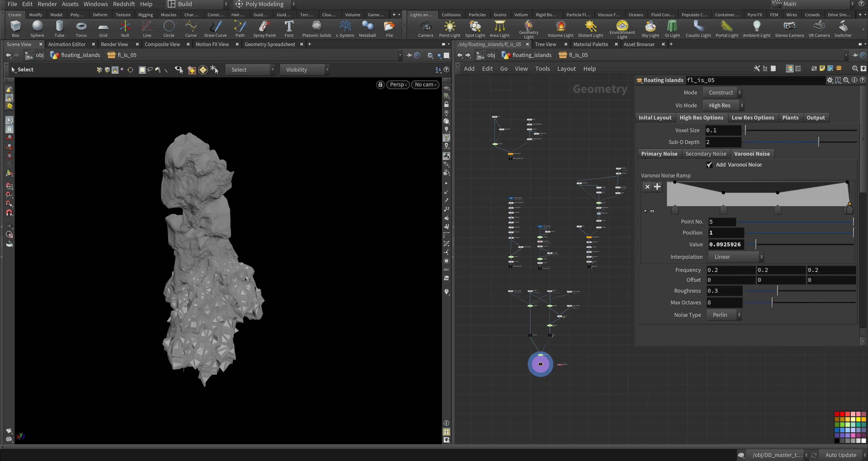Toggle Auto Update mode
This screenshot has height=461, width=868.
point(841,455)
